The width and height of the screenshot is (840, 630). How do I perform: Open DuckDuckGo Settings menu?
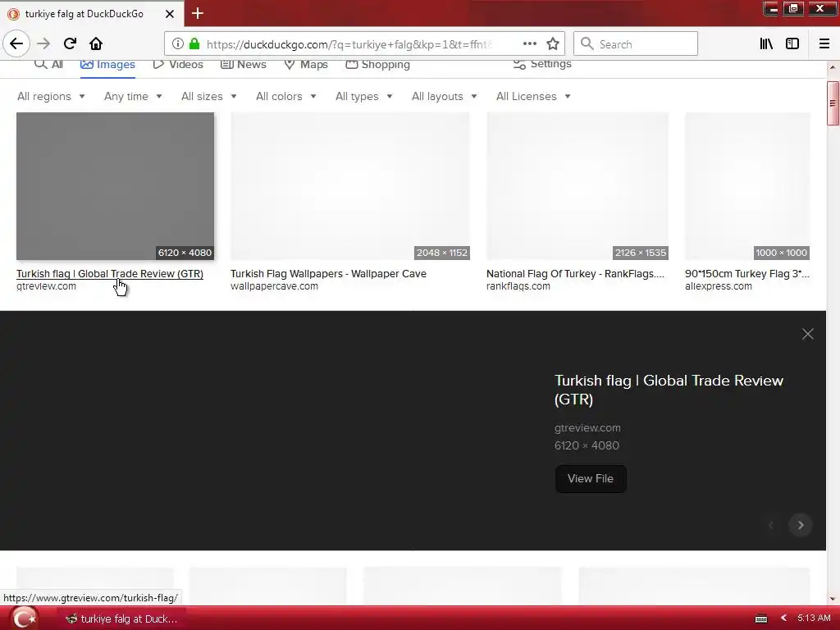pyautogui.click(x=542, y=64)
